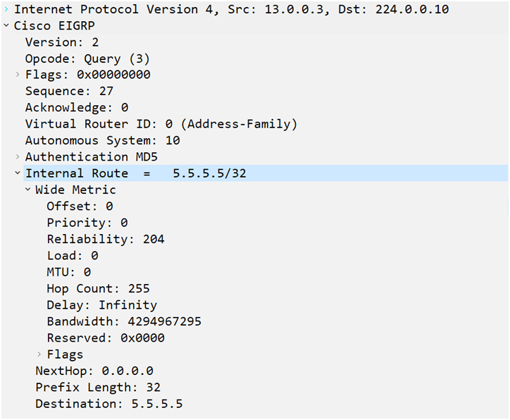The height and width of the screenshot is (420, 510).
Task: Collapse the Wide Metric subtree
Action: [28, 190]
